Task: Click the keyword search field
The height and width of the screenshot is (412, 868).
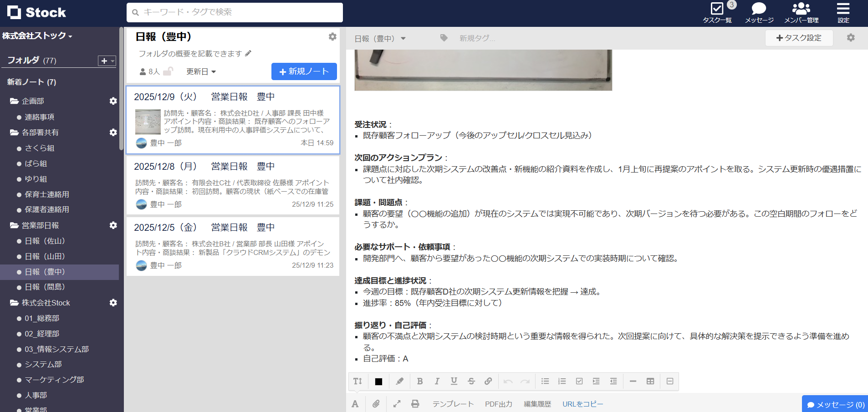Action: (x=234, y=12)
